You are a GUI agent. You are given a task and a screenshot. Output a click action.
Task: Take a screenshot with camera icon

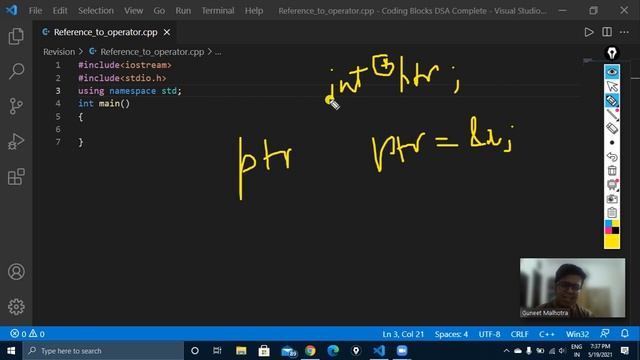pos(611,199)
